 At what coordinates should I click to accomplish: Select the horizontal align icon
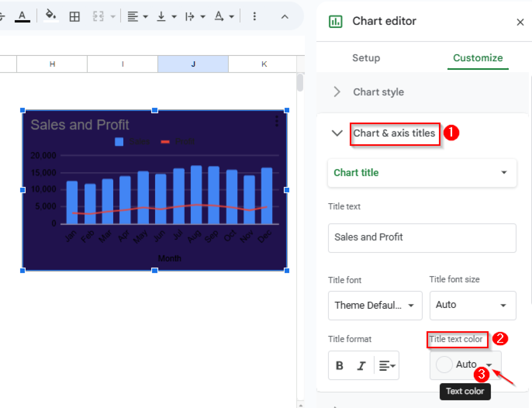133,16
